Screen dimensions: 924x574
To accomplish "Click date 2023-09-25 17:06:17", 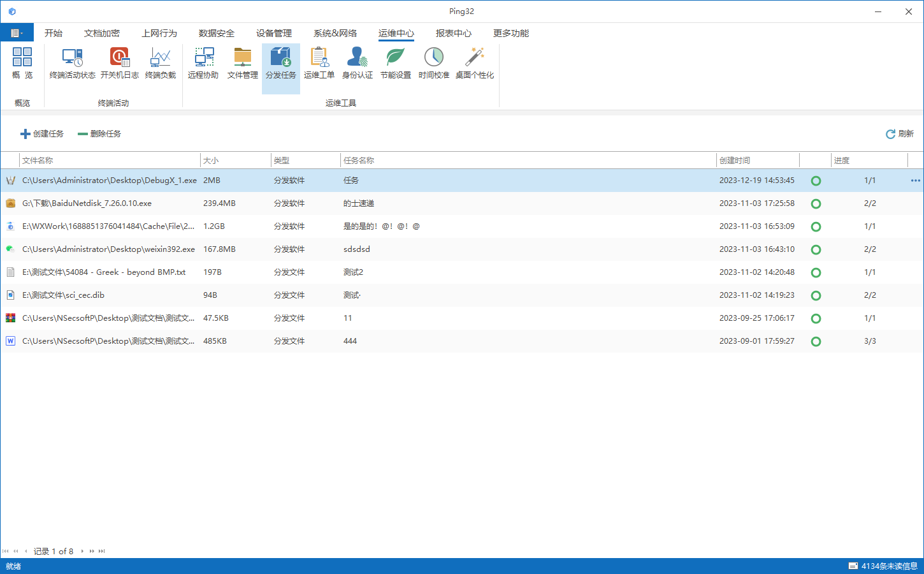I will point(757,318).
